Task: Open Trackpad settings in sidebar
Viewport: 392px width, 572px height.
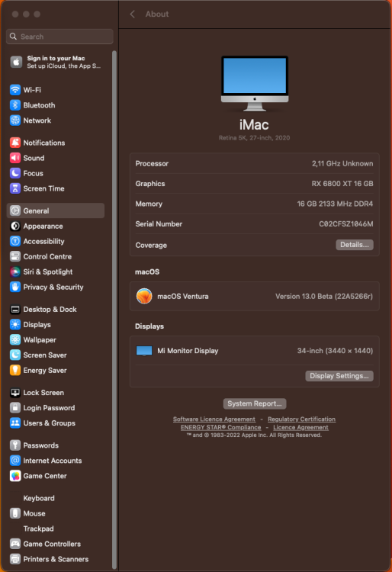Action: tap(38, 529)
